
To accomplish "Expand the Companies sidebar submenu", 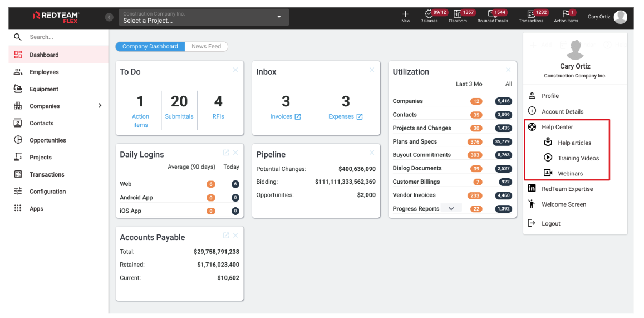I will pos(100,106).
